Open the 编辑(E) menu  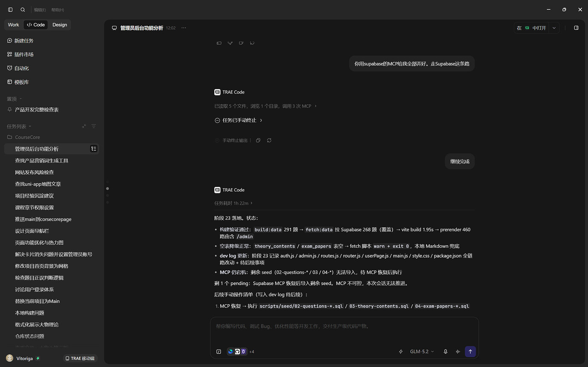point(40,10)
